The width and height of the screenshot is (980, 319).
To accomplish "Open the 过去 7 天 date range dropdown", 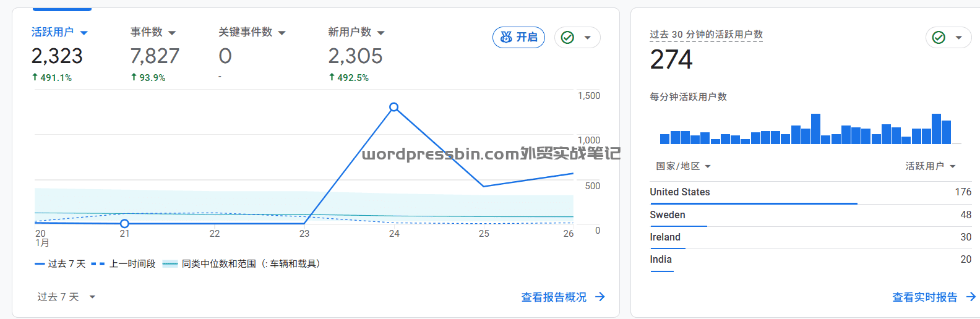I will (66, 297).
